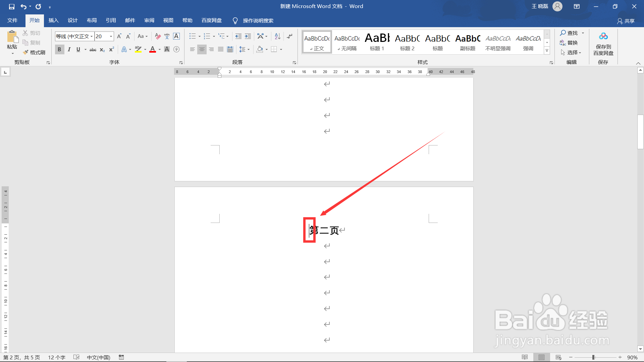Toggle italic formatting
The height and width of the screenshot is (362, 644).
point(69,49)
